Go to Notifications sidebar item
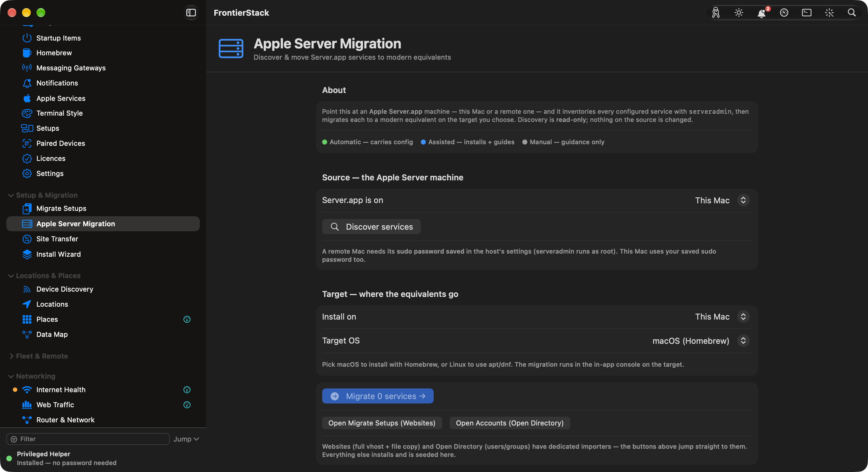The image size is (868, 472). tap(103, 83)
